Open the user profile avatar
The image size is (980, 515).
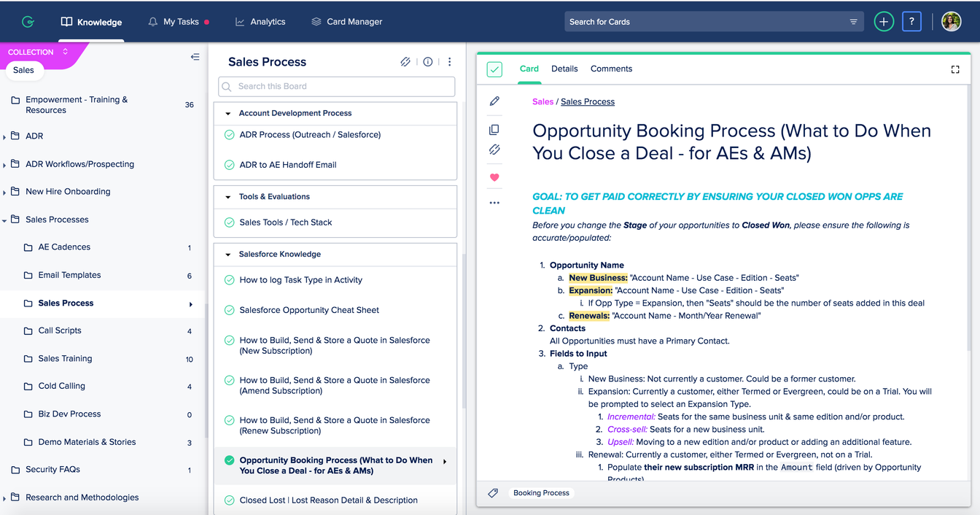coord(951,22)
